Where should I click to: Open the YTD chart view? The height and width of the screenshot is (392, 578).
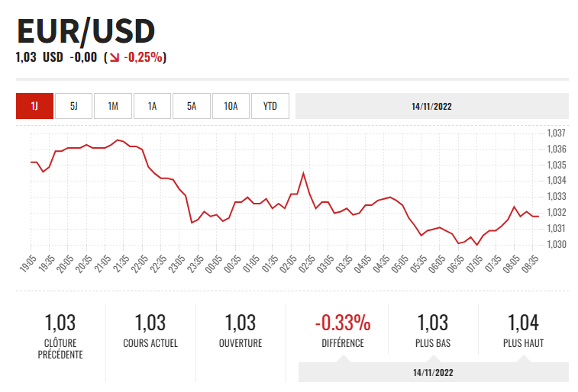pos(270,106)
